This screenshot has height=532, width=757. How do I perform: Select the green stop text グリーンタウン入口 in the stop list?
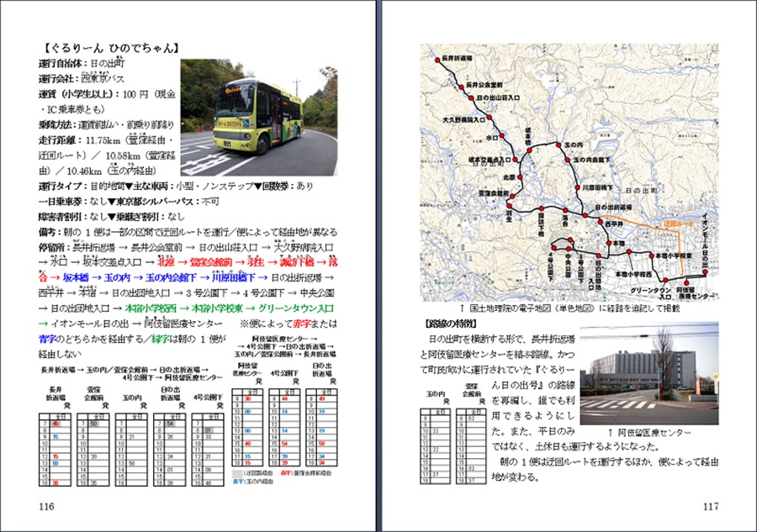296,308
